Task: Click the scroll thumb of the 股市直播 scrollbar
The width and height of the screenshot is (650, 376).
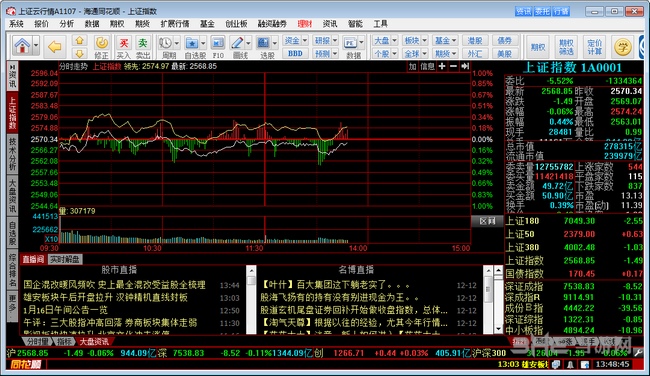Action: point(251,281)
